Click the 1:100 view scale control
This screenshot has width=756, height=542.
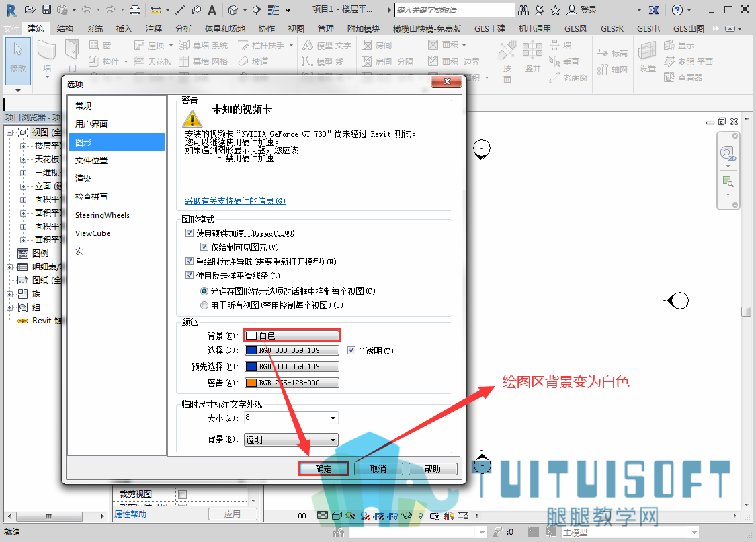click(x=292, y=516)
